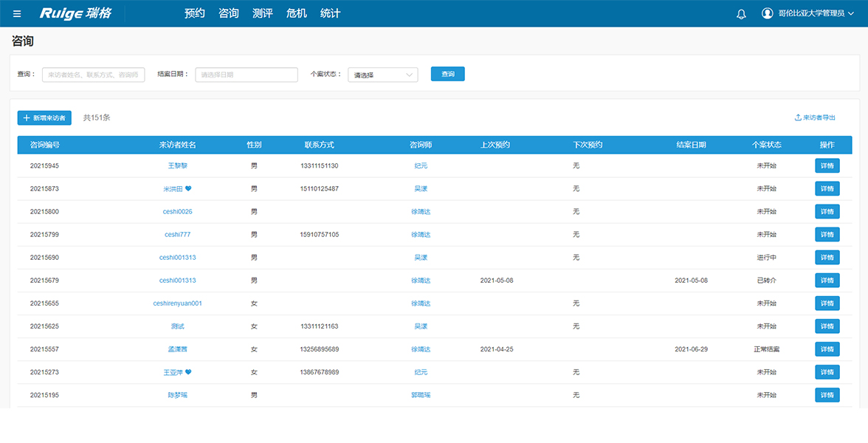868x443 pixels.
Task: Click the notification bell icon
Action: (x=742, y=13)
